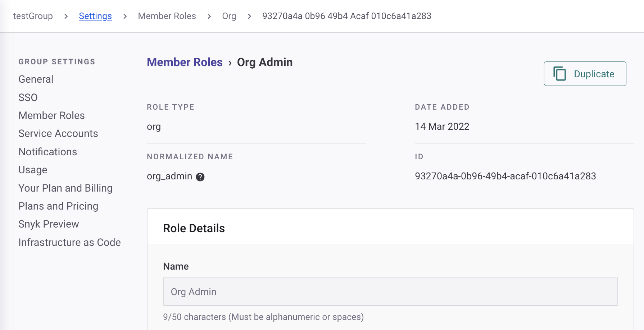Open the Settings breadcrumb link
The width and height of the screenshot is (644, 330).
(95, 16)
